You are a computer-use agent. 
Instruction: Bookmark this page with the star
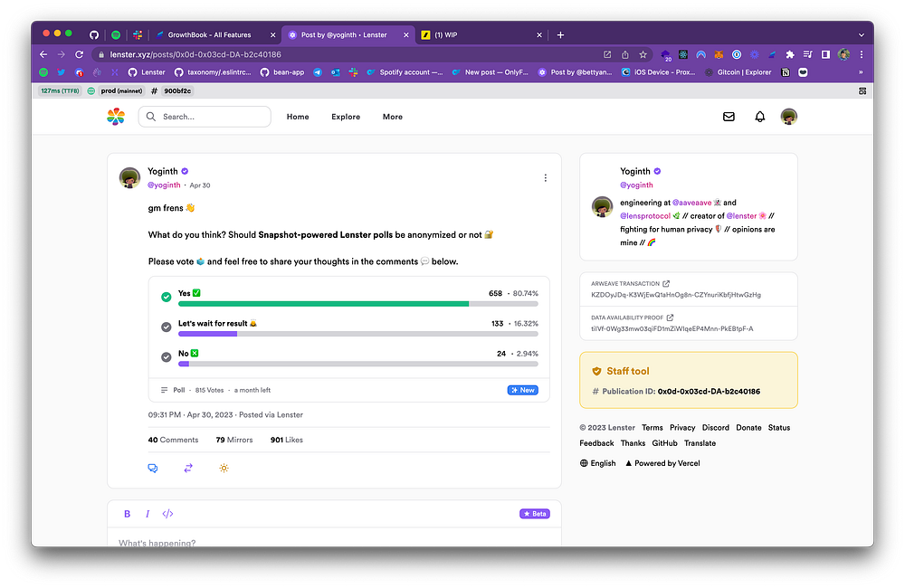pyautogui.click(x=643, y=54)
